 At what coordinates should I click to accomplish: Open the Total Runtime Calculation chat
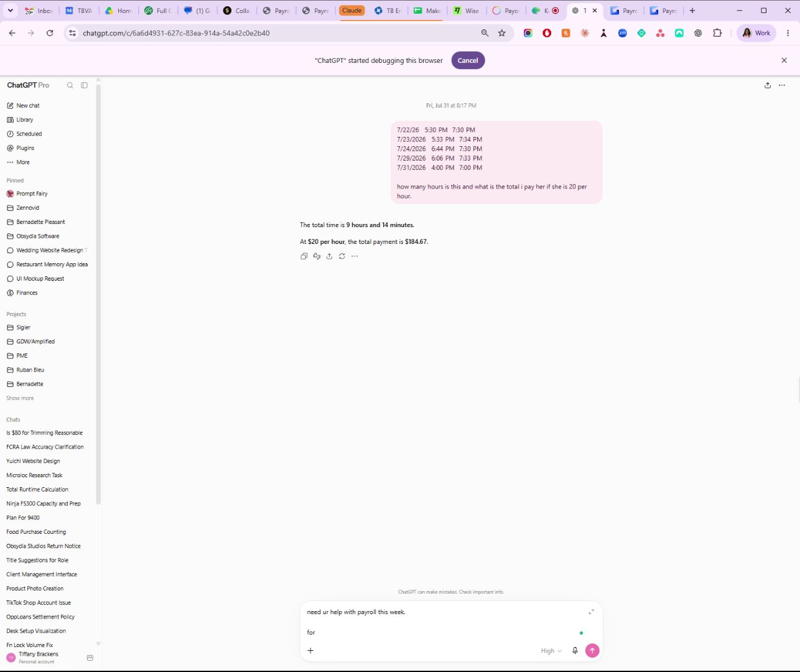point(37,490)
